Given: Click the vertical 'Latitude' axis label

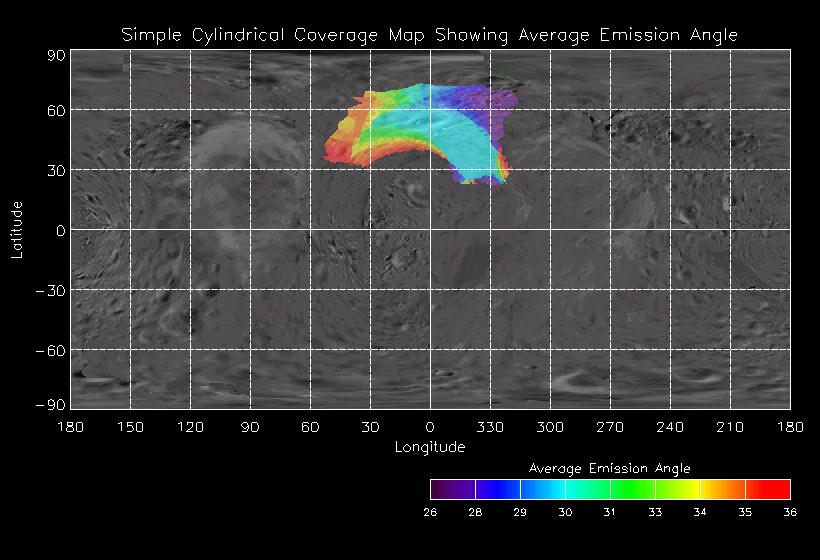Looking at the screenshot, I should [17, 229].
